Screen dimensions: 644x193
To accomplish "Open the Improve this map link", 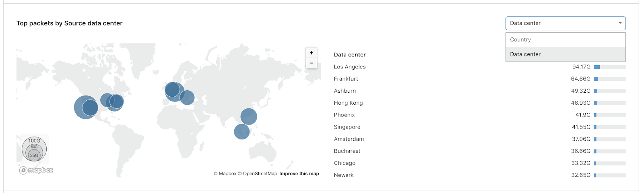I will point(299,174).
